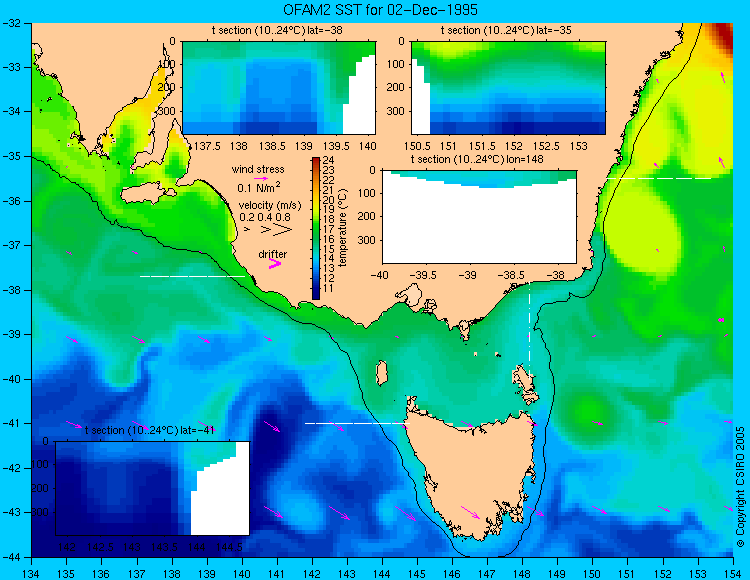Click the 'wind stress' legend label
This screenshot has height=580, width=750.
click(258, 169)
